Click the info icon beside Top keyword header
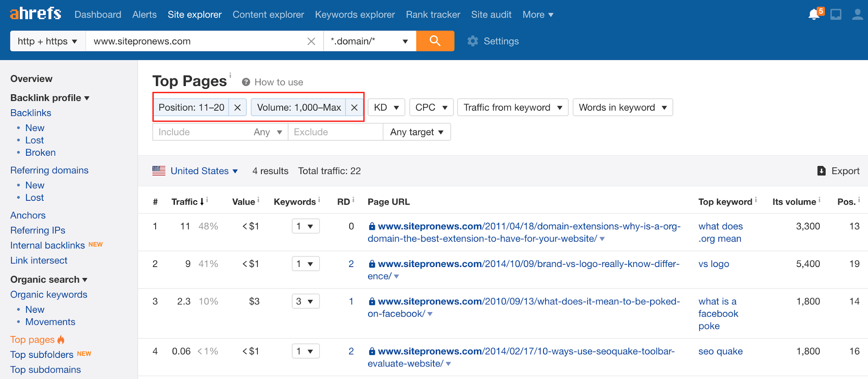The width and height of the screenshot is (868, 379). coord(756,200)
